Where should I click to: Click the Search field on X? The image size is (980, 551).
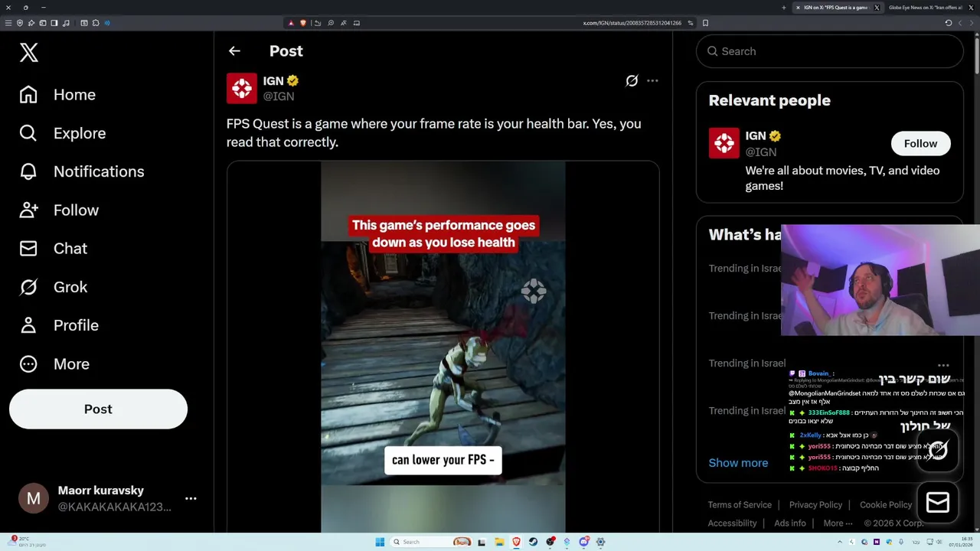pos(830,51)
